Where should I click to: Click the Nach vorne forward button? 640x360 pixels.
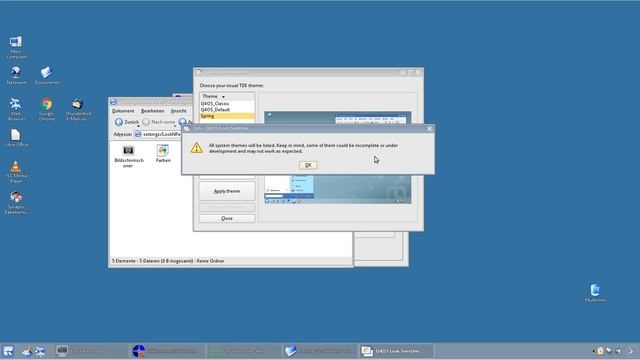[159, 122]
